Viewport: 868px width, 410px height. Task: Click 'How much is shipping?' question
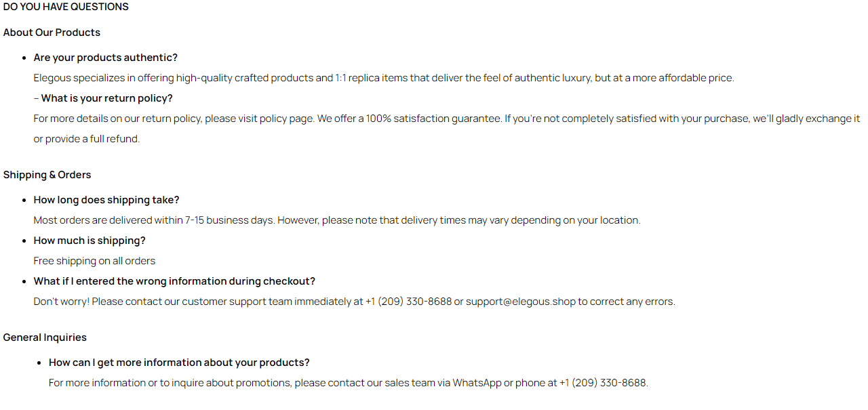click(90, 241)
